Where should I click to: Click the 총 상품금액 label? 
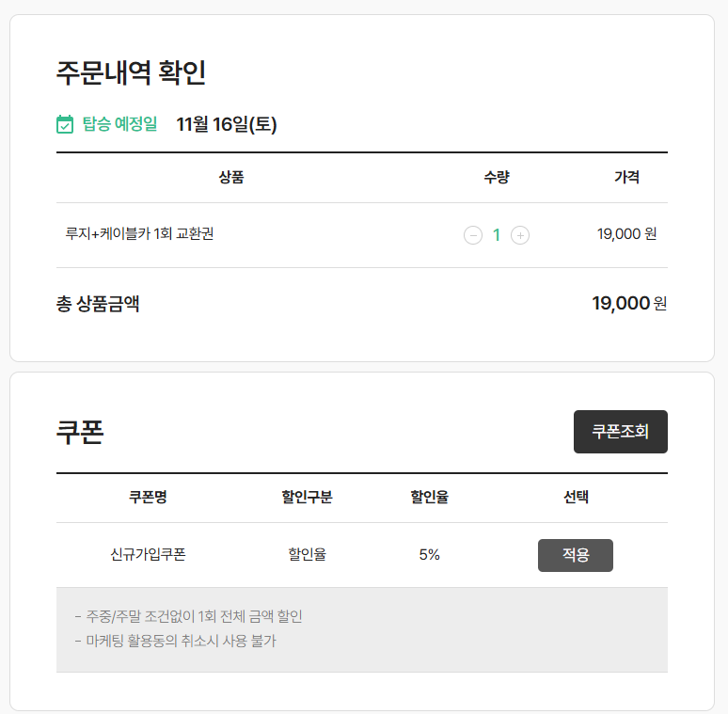[x=98, y=304]
